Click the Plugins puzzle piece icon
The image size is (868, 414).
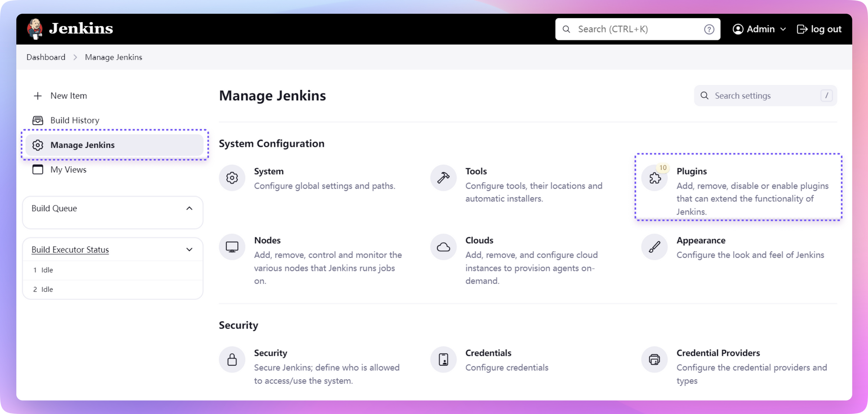point(655,178)
